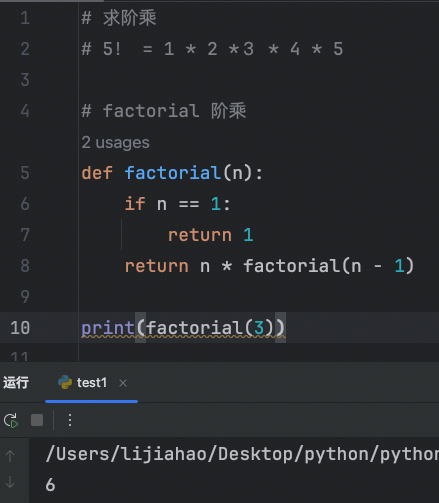This screenshot has width=439, height=503.
Task: Click the Python icon on test1 tab
Action: tap(65, 382)
